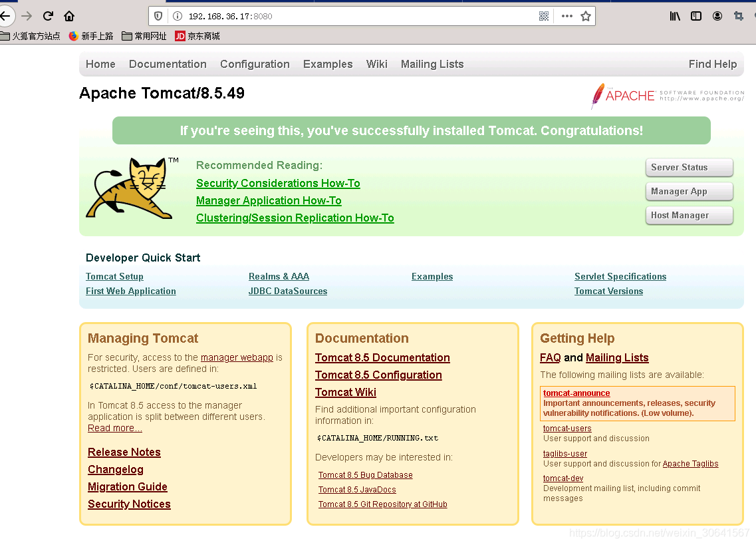Click the Tomcat cat logo image
This screenshot has height=545, width=756.
[x=130, y=188]
